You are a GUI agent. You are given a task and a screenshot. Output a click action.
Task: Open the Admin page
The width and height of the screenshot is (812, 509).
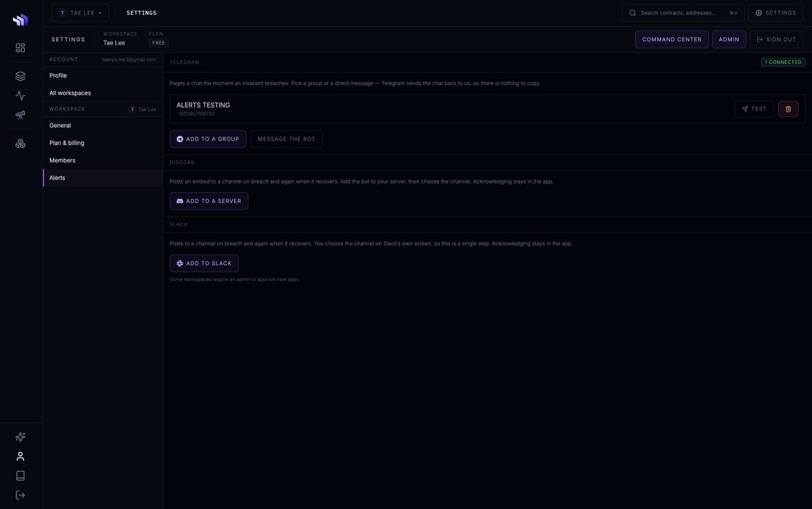(729, 39)
